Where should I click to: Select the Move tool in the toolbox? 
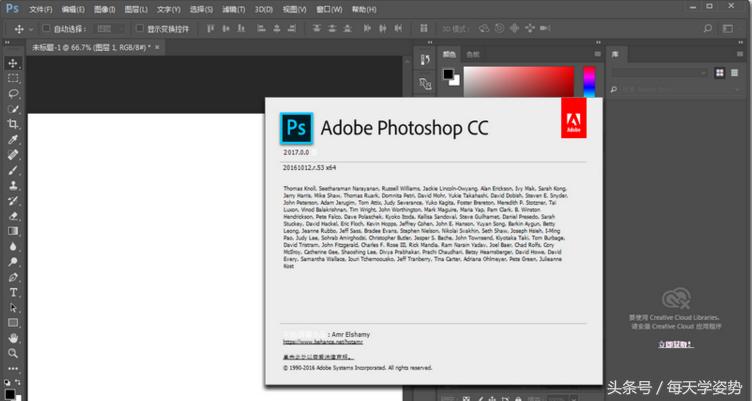pyautogui.click(x=13, y=63)
